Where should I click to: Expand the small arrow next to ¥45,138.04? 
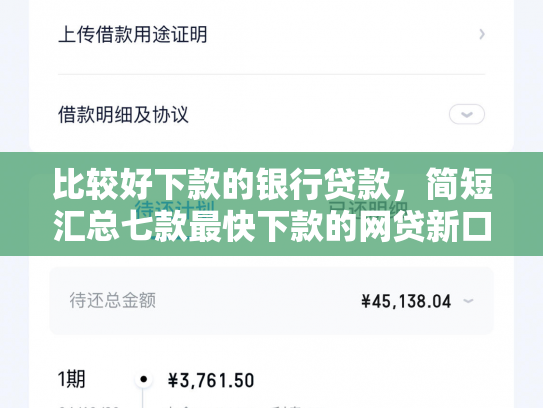click(x=468, y=301)
